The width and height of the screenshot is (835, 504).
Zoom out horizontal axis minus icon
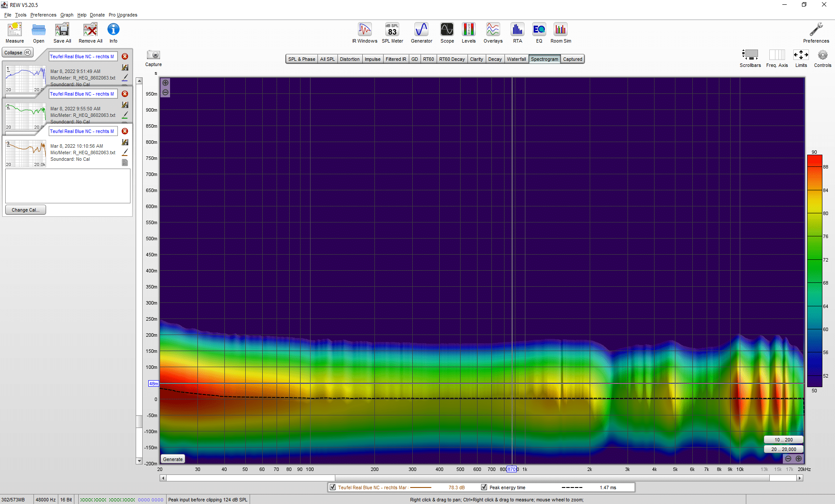[788, 459]
